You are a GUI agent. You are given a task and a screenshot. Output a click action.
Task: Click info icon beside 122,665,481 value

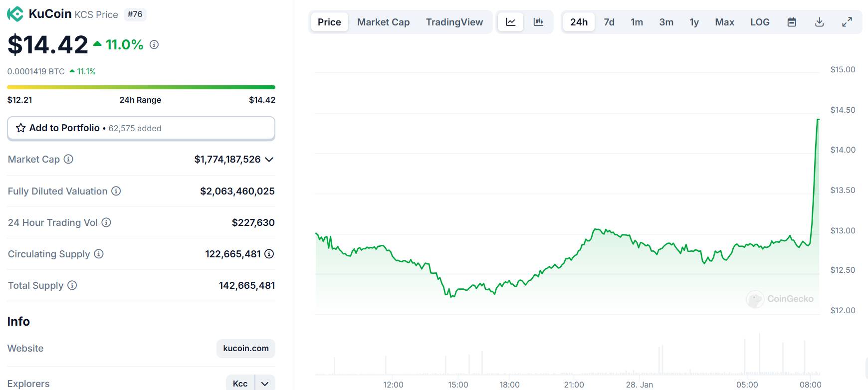269,254
